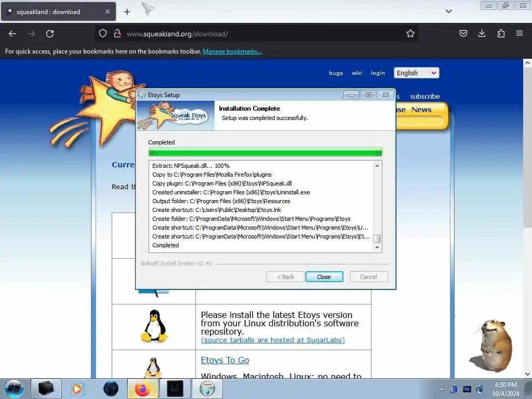Image resolution: width=532 pixels, height=399 pixels.
Task: Select the squeakland : download tab
Action: click(x=58, y=11)
